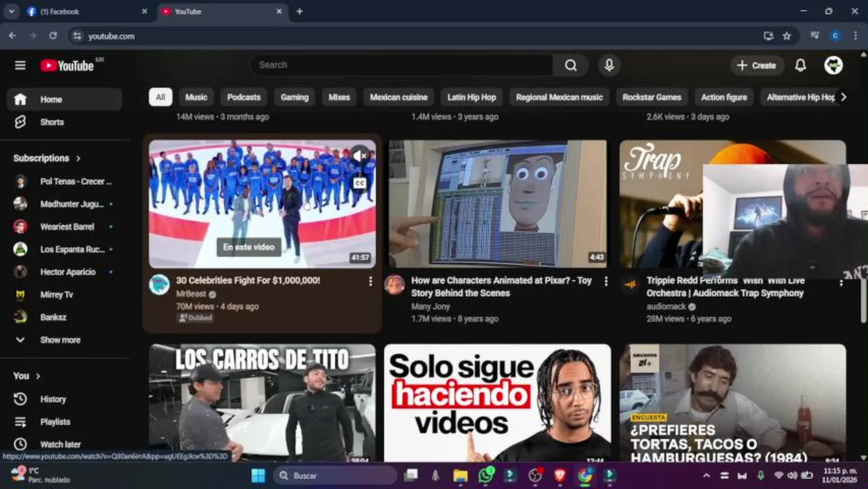The height and width of the screenshot is (489, 868).
Task: Click the YouTube search field
Action: click(402, 65)
